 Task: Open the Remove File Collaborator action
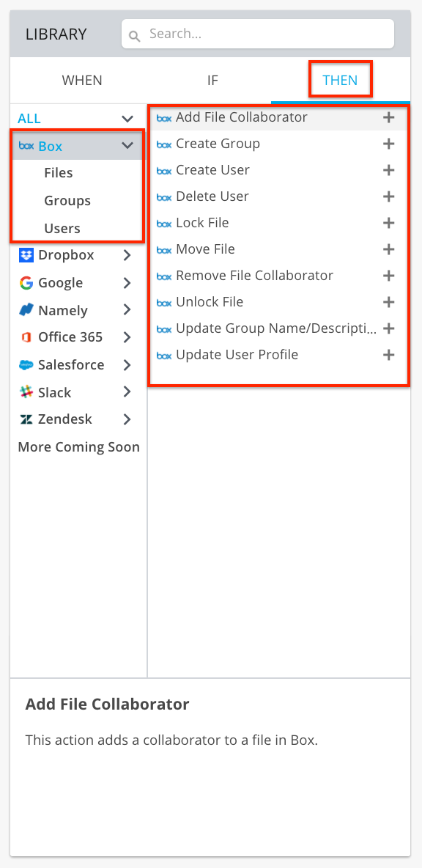click(254, 276)
